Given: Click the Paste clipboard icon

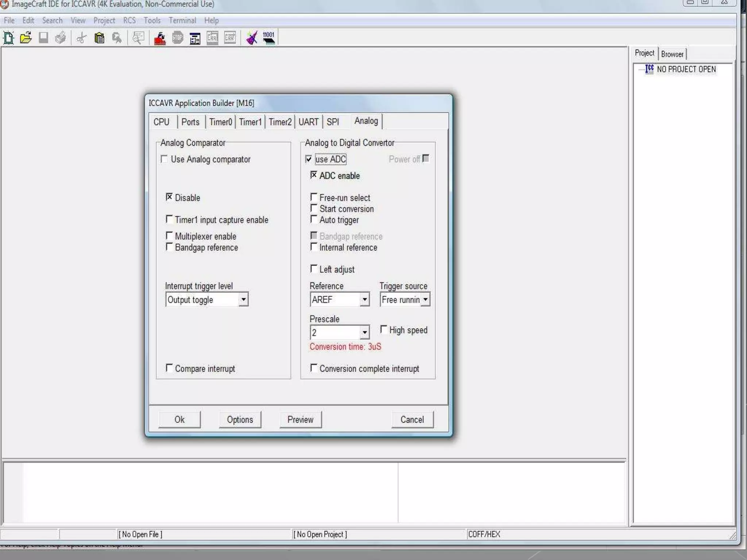Looking at the screenshot, I should click(99, 38).
